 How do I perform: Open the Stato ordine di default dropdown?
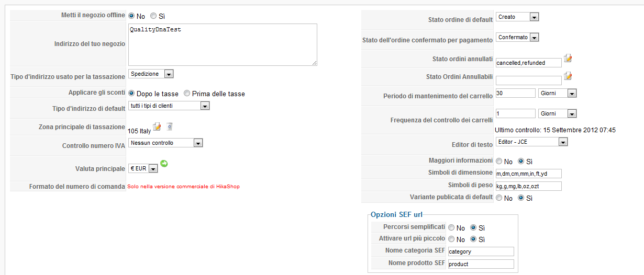click(517, 17)
